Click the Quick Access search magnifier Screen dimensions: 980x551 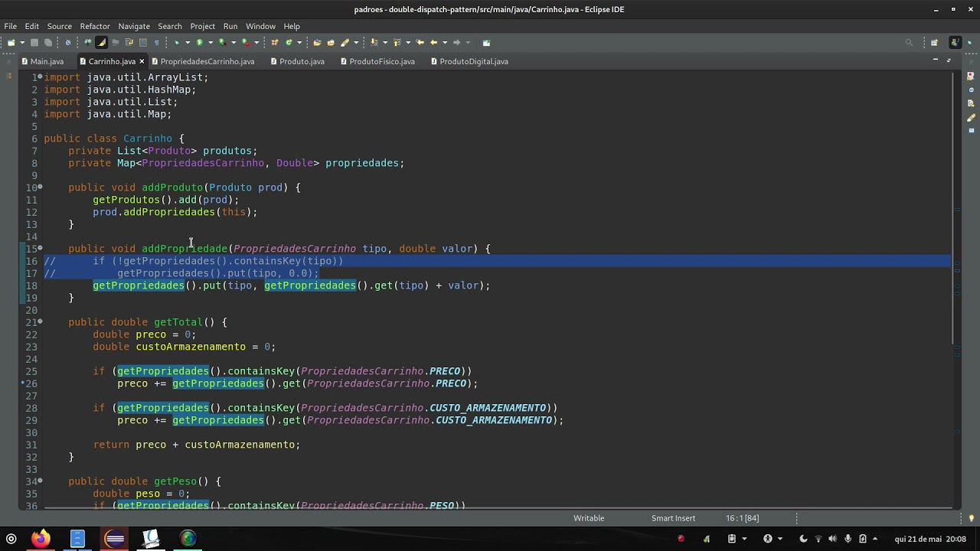[909, 43]
